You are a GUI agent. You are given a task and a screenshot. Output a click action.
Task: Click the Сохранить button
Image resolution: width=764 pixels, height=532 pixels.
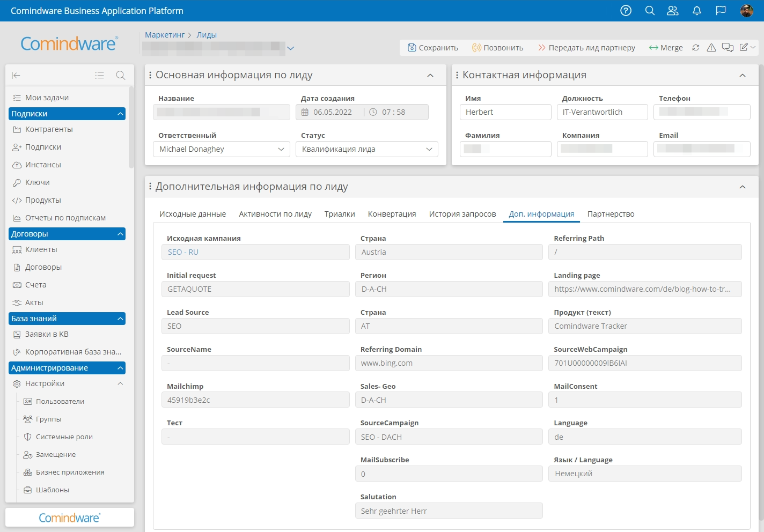pos(432,47)
